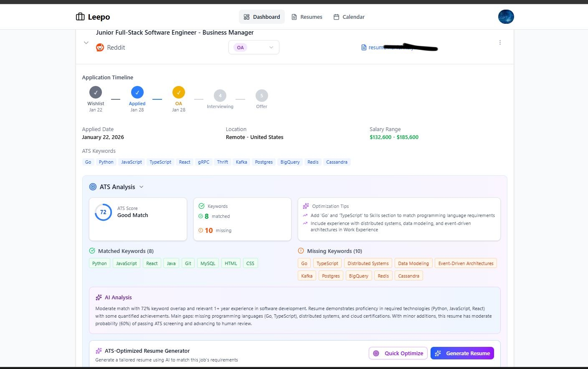Collapse the ATS Analysis section

pos(141,187)
